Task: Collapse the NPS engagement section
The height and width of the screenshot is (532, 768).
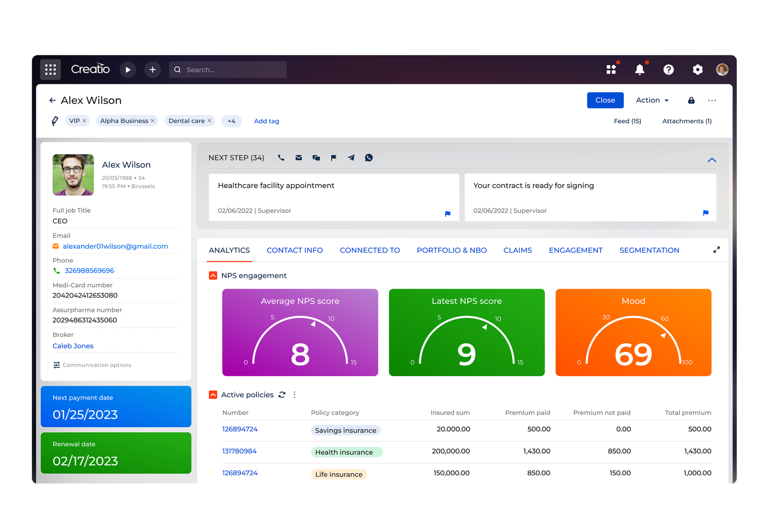Action: pyautogui.click(x=213, y=275)
